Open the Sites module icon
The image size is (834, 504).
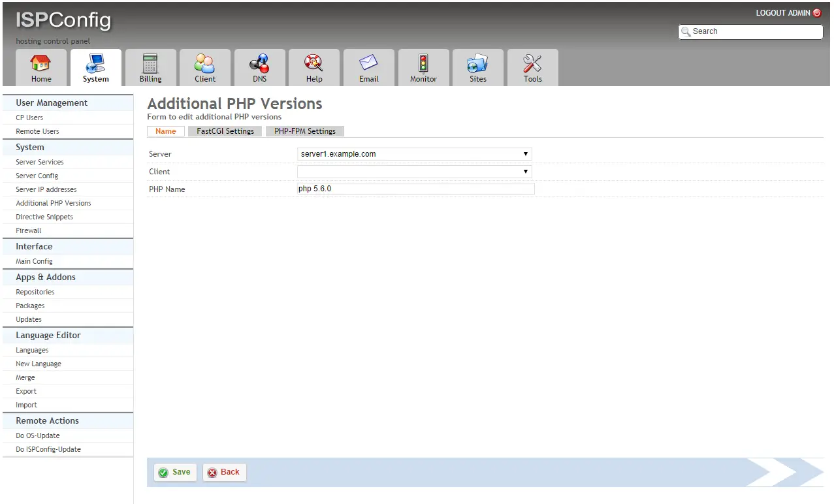(x=478, y=63)
